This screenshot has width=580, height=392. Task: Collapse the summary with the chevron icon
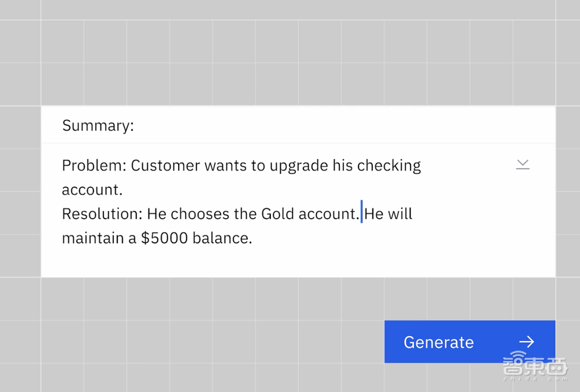[x=523, y=165]
